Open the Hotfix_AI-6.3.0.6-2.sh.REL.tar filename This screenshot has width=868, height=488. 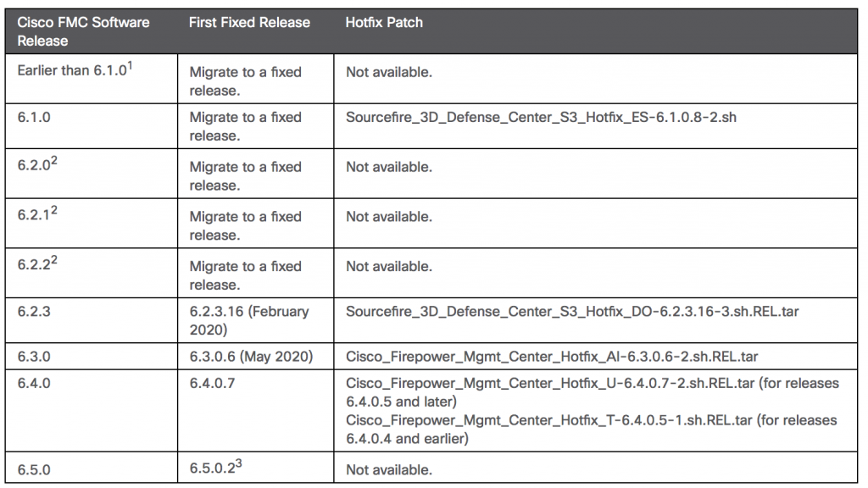click(x=552, y=357)
